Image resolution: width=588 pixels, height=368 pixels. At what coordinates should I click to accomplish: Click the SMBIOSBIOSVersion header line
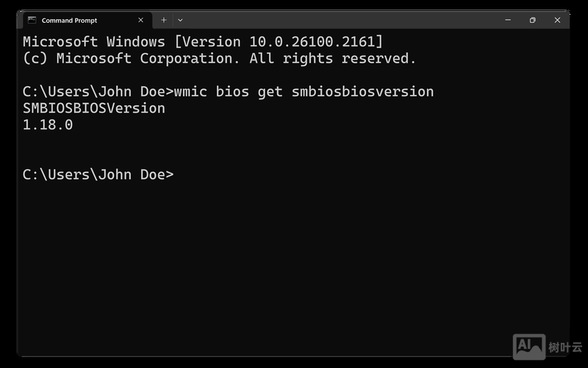coord(94,109)
